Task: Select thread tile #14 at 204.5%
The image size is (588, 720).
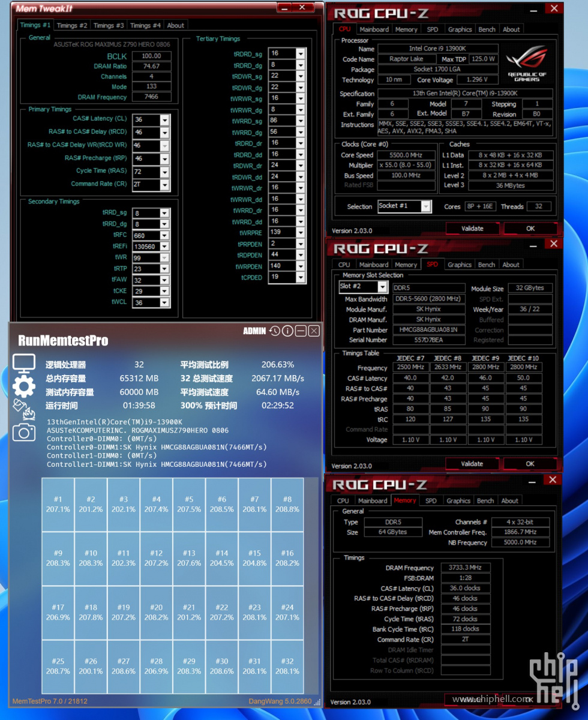Action: tap(222, 558)
